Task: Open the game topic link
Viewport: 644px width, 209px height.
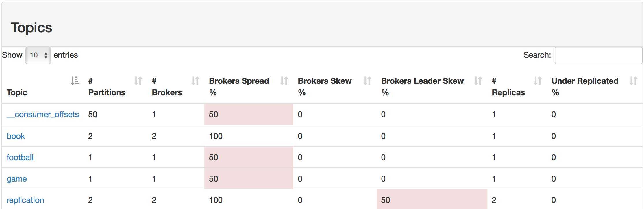Action: pos(16,179)
